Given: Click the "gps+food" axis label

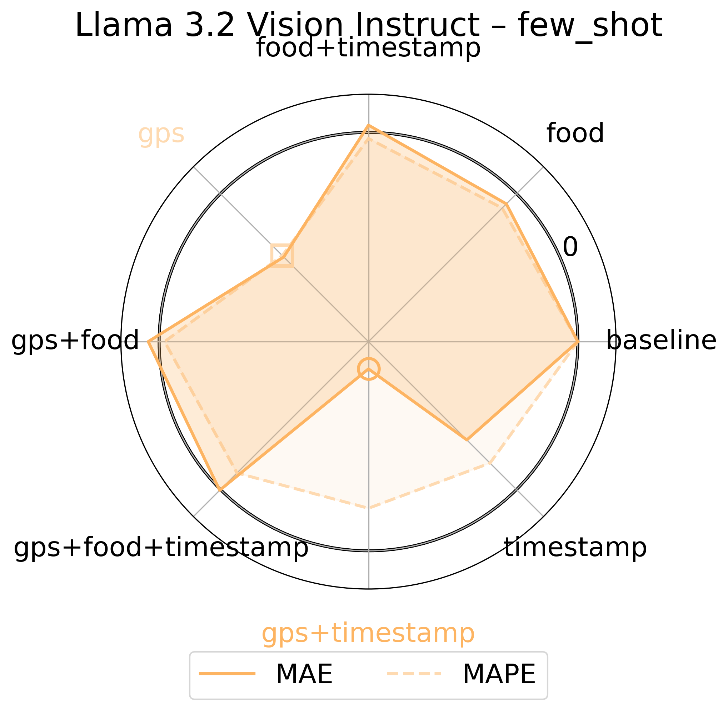Looking at the screenshot, I should pos(75,341).
